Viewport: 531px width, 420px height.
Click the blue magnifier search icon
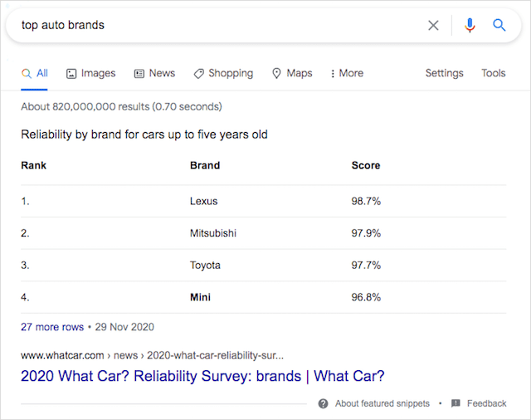(x=499, y=25)
